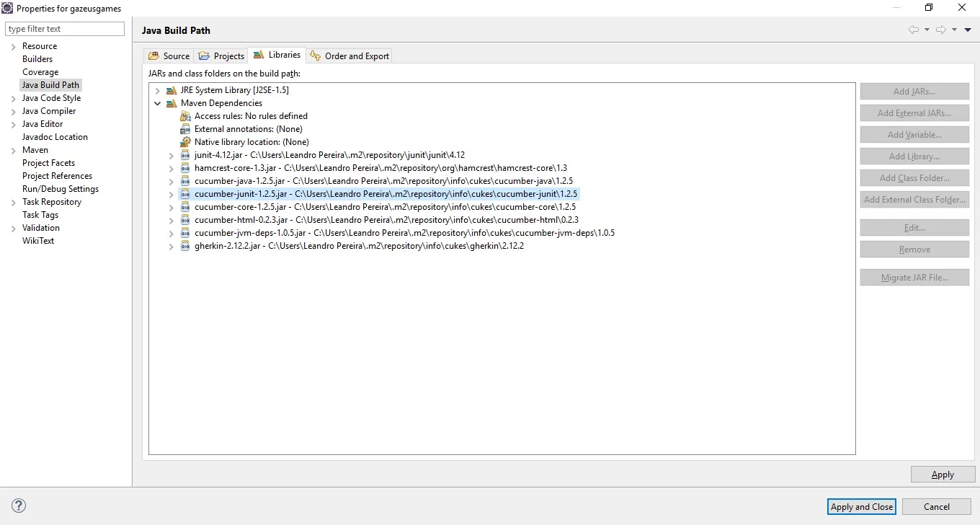
Task: Open the forward history dropdown arrow
Action: click(x=954, y=30)
